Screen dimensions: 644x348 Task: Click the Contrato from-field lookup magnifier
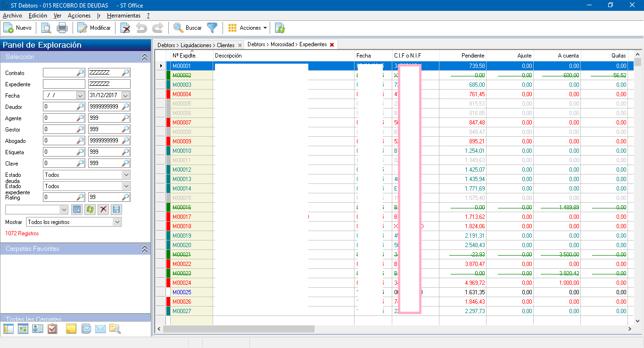81,73
